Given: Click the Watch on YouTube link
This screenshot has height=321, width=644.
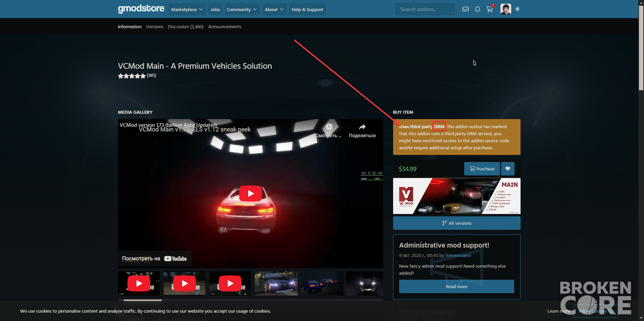Looking at the screenshot, I should pos(154,259).
